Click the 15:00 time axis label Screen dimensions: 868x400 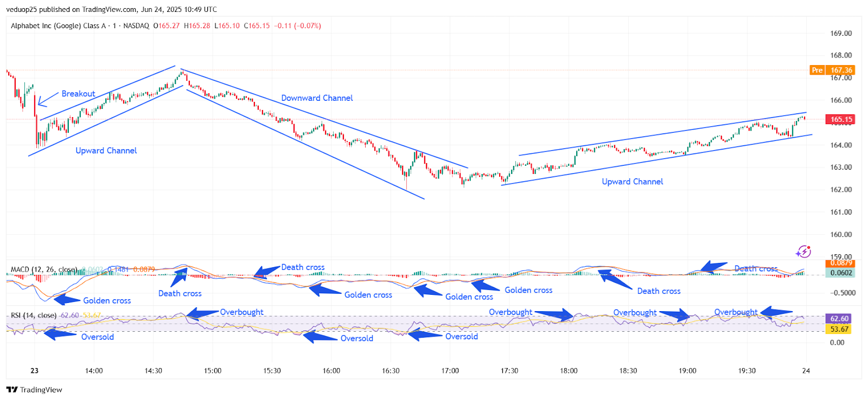click(213, 371)
